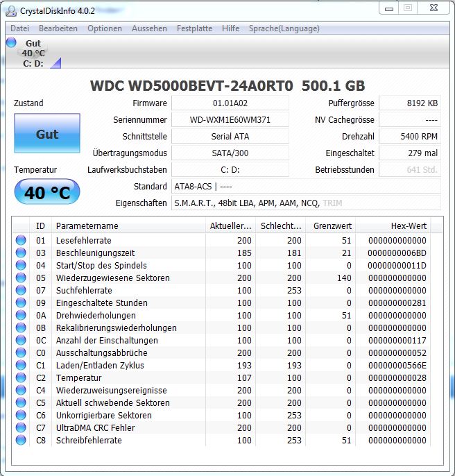Open the Hilfe menu
This screenshot has height=476, width=455.
coord(230,28)
